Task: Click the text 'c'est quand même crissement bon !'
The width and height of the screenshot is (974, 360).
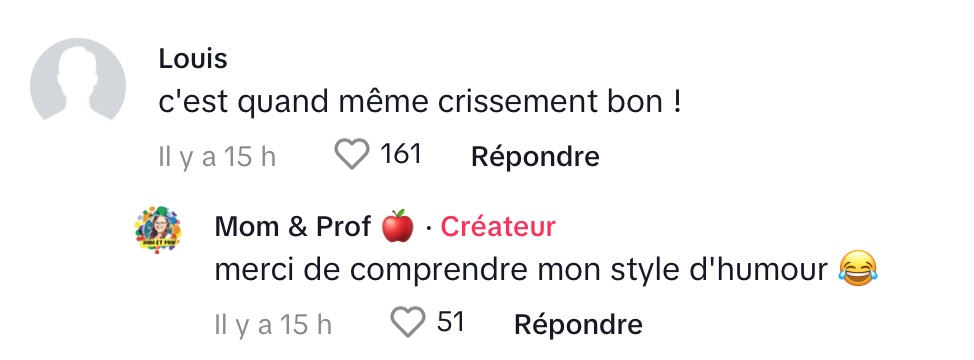Action: point(420,102)
